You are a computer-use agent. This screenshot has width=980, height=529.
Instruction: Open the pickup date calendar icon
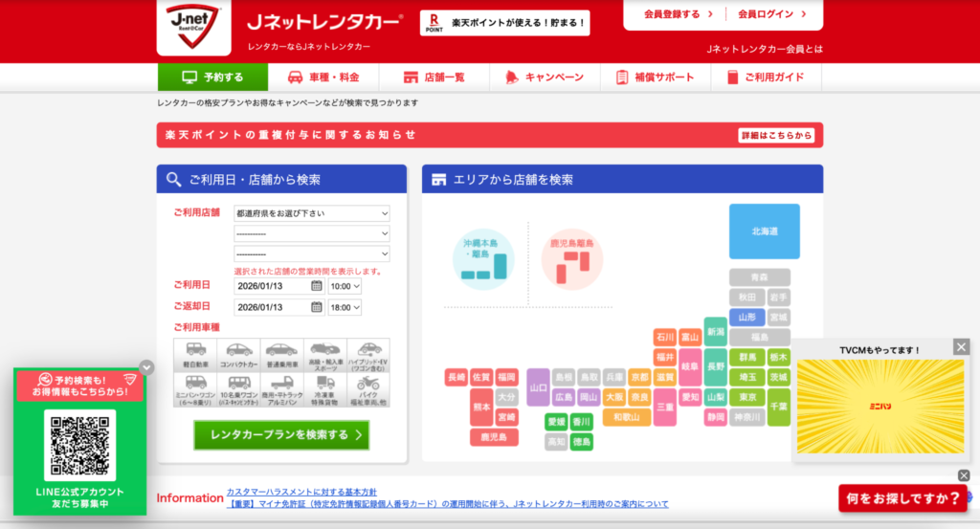(317, 286)
